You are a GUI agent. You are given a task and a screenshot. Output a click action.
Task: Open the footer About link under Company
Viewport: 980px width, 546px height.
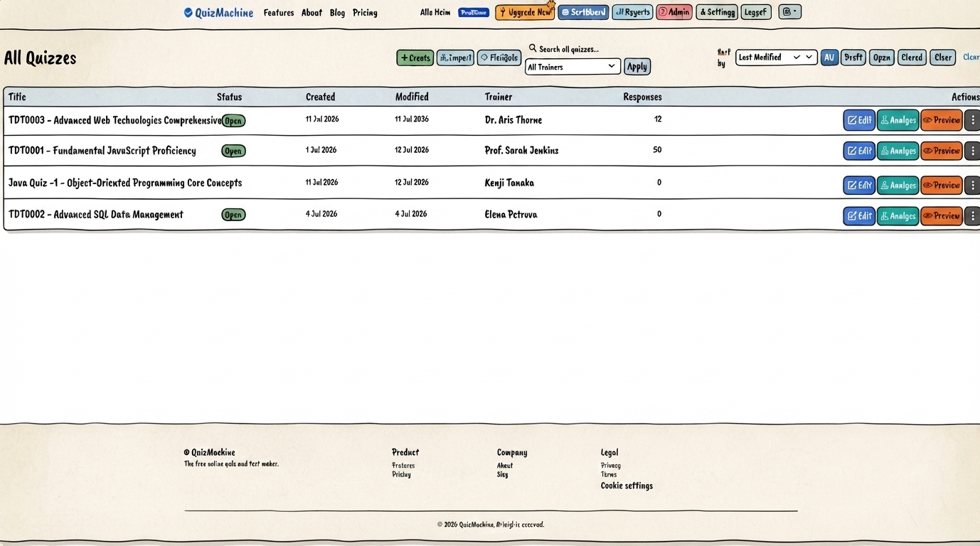click(x=505, y=466)
